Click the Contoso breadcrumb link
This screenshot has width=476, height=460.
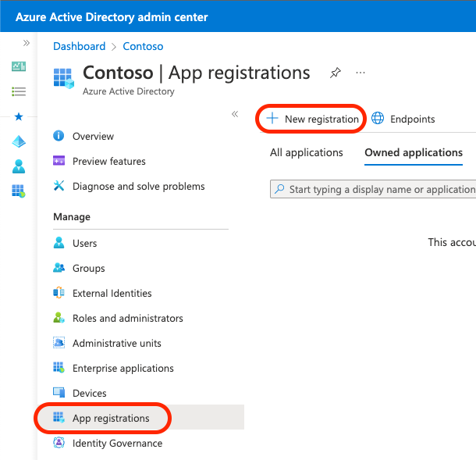point(143,47)
